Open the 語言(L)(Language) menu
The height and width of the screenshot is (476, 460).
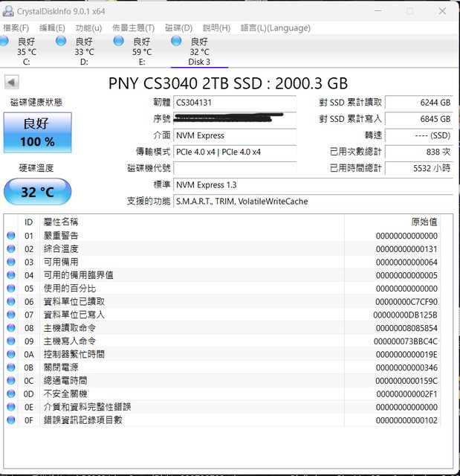(x=265, y=28)
